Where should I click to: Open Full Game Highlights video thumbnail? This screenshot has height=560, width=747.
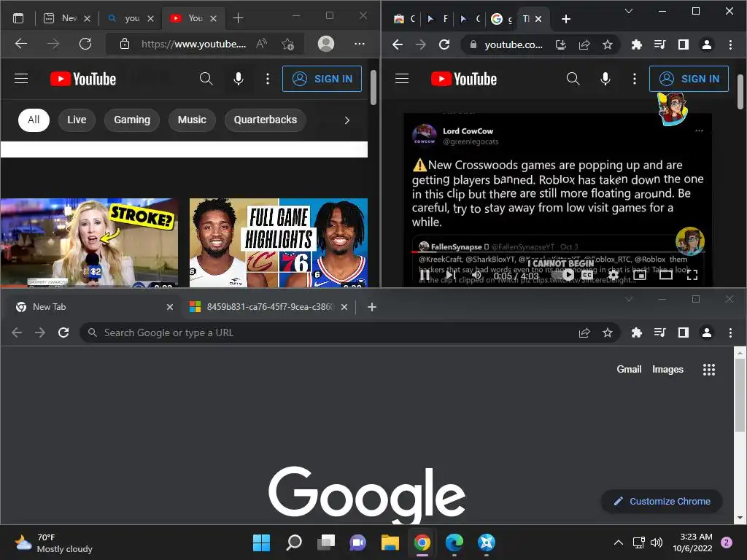pyautogui.click(x=279, y=242)
